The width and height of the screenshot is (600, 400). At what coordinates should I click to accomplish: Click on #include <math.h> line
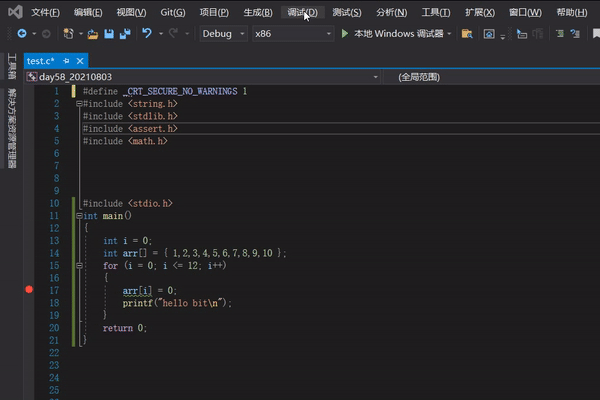(x=125, y=141)
